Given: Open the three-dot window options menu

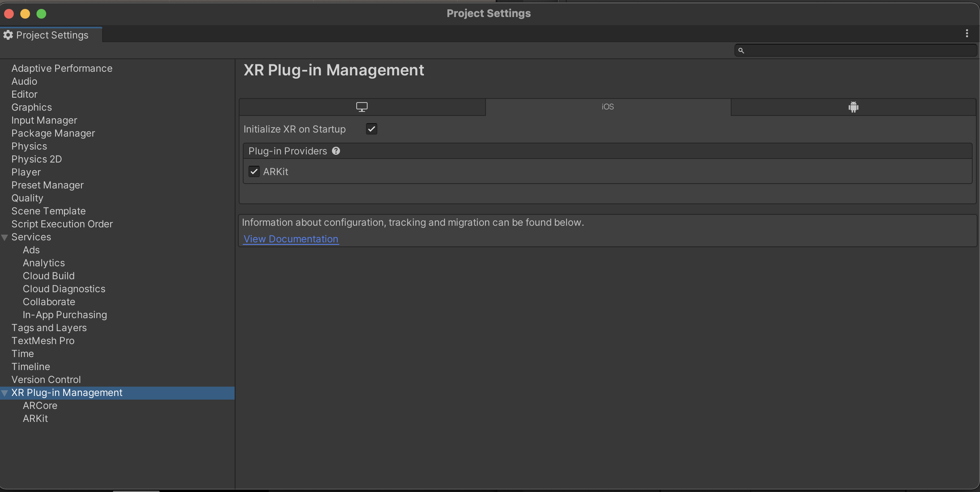Looking at the screenshot, I should [x=967, y=34].
